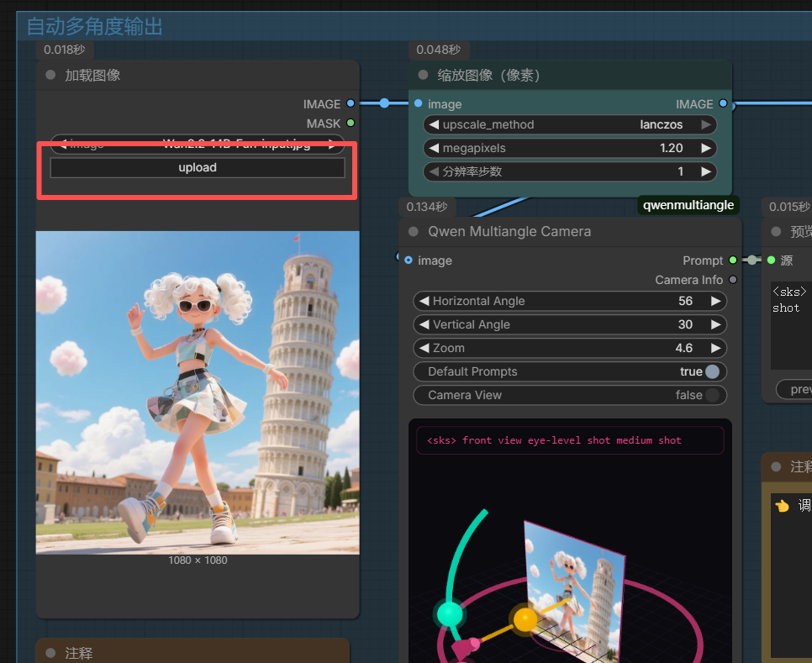Click the 自动多角度输出 group title
812x663 pixels.
tap(94, 26)
